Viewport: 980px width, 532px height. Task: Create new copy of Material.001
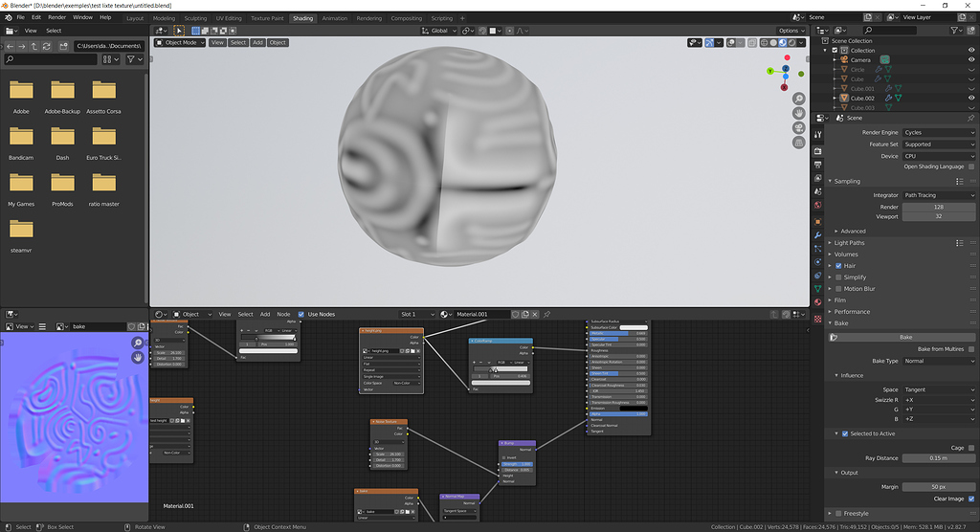[525, 315]
